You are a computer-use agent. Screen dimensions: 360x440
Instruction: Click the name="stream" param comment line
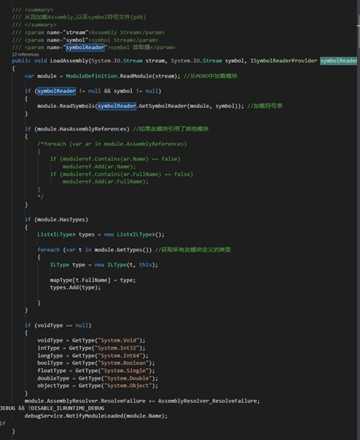[x=88, y=33]
